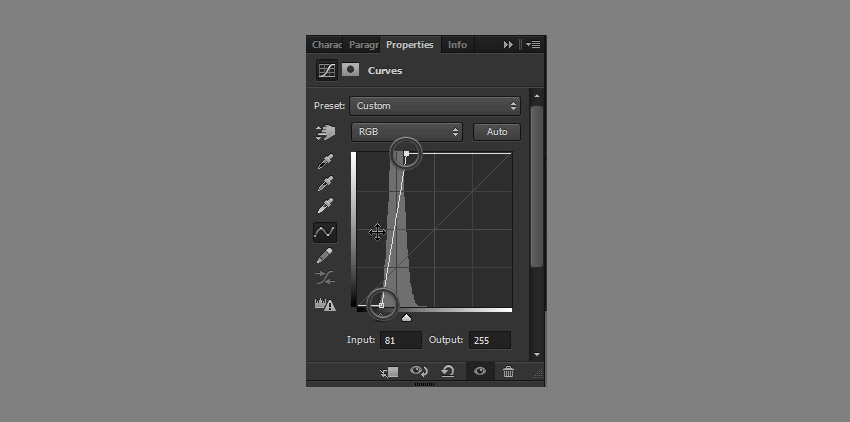Screen dimensions: 850x422
Task: Pick the gray point eyedropper
Action: click(x=325, y=183)
